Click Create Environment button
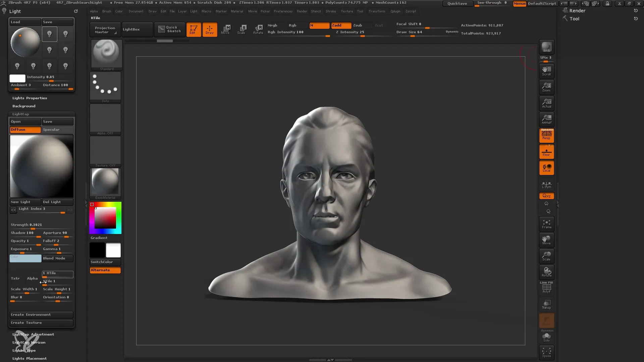 (41, 315)
